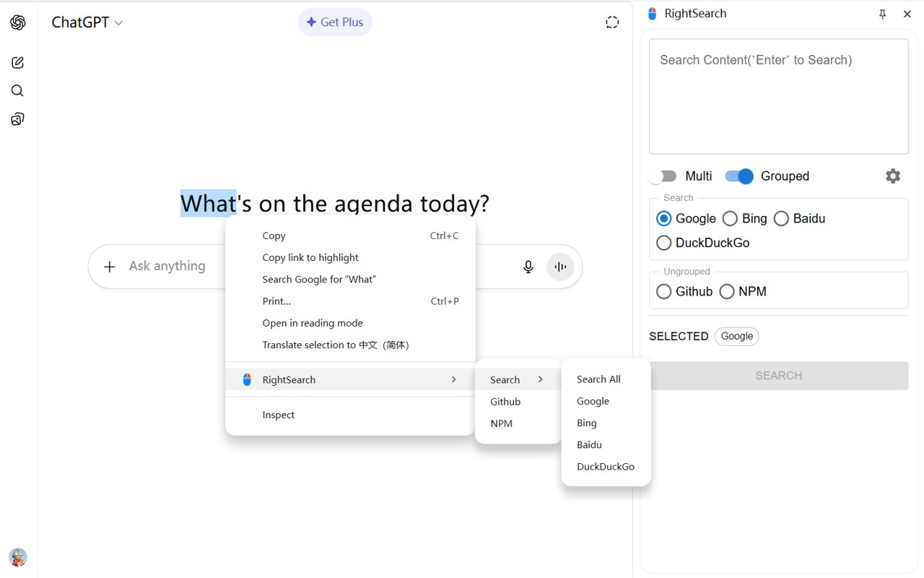
Task: Select the Google radio button
Action: (x=663, y=218)
